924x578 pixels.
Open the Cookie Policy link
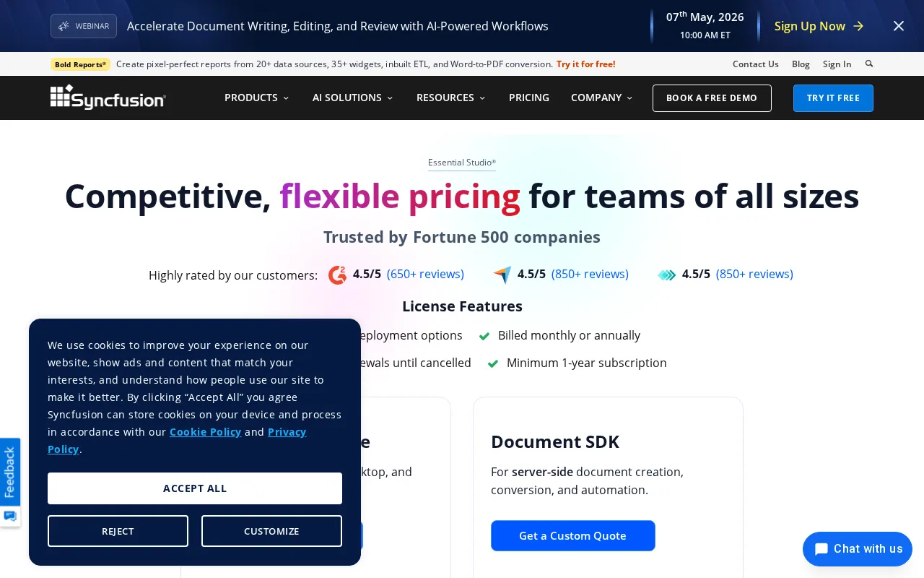205,431
